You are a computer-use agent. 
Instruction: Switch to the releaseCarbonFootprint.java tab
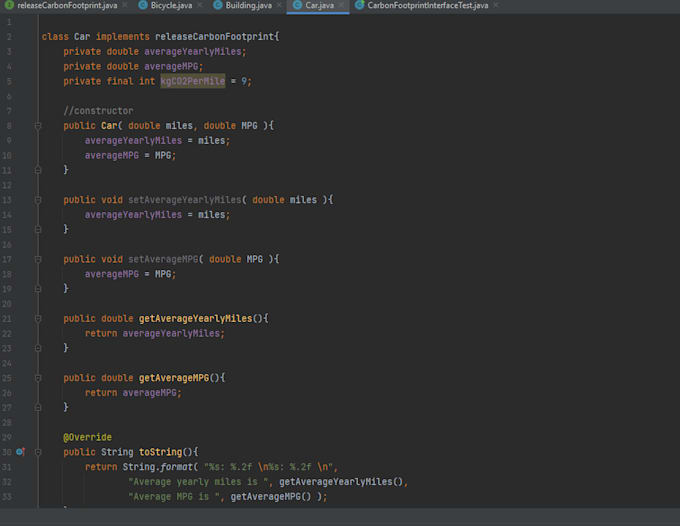(x=67, y=6)
